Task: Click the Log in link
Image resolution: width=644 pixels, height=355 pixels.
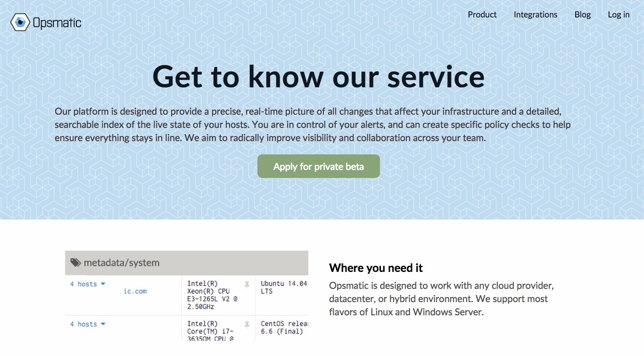Action: coord(619,15)
